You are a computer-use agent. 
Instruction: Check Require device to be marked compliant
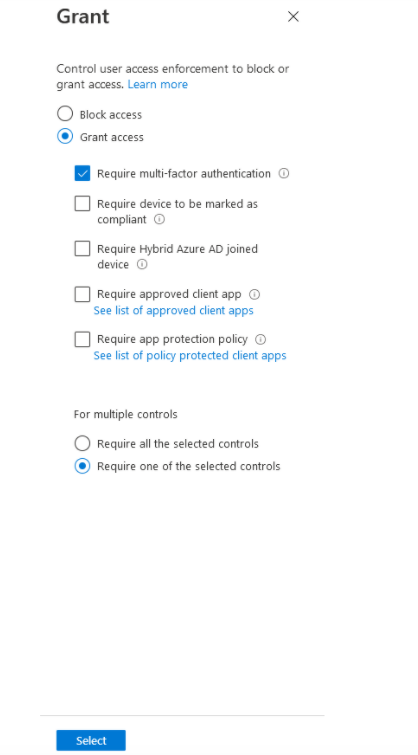pos(82,204)
